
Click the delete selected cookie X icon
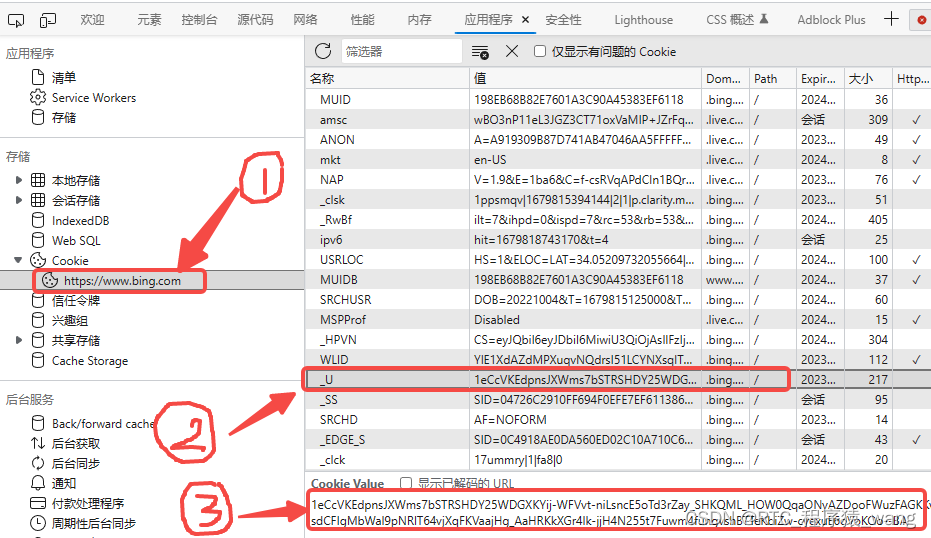(x=511, y=51)
